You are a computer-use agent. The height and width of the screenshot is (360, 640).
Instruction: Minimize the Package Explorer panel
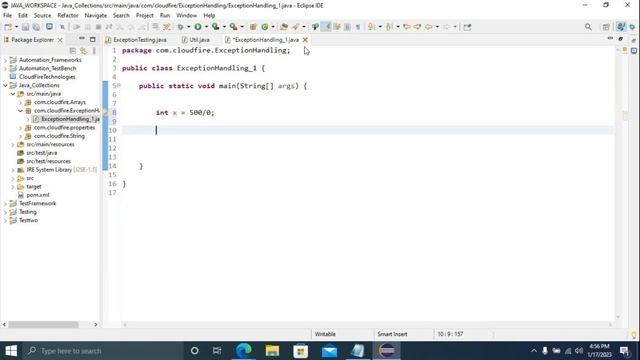[x=82, y=39]
